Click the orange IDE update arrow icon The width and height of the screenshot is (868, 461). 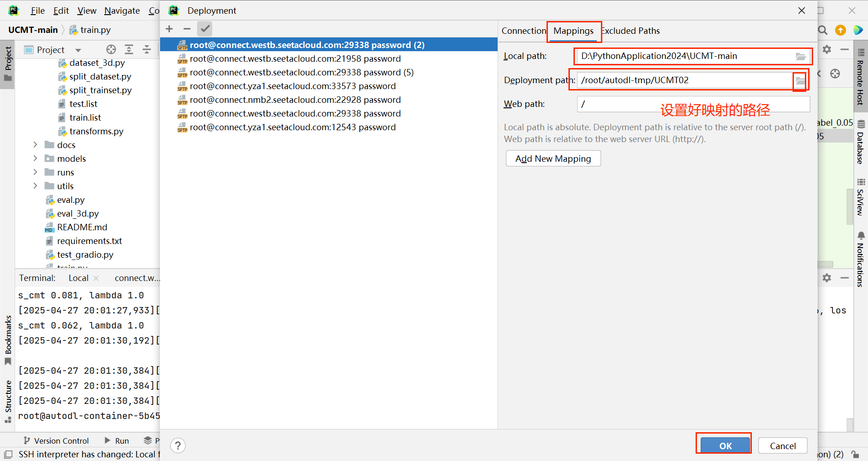840,30
